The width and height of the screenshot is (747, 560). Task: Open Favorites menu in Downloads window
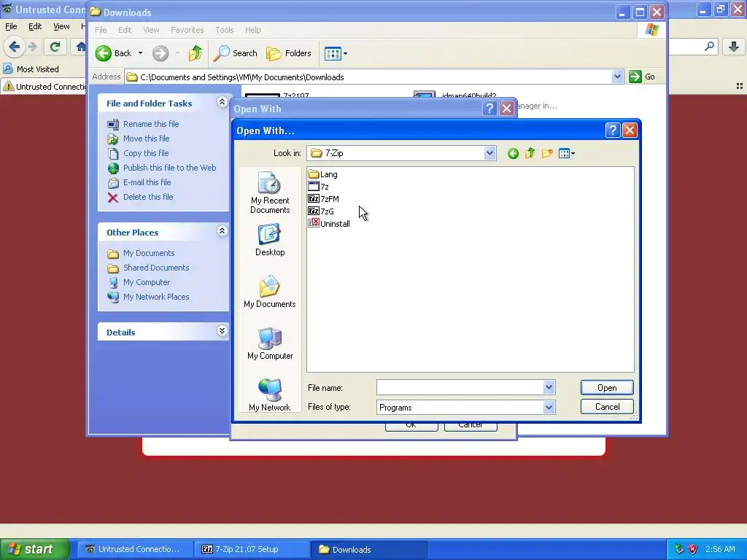(187, 30)
